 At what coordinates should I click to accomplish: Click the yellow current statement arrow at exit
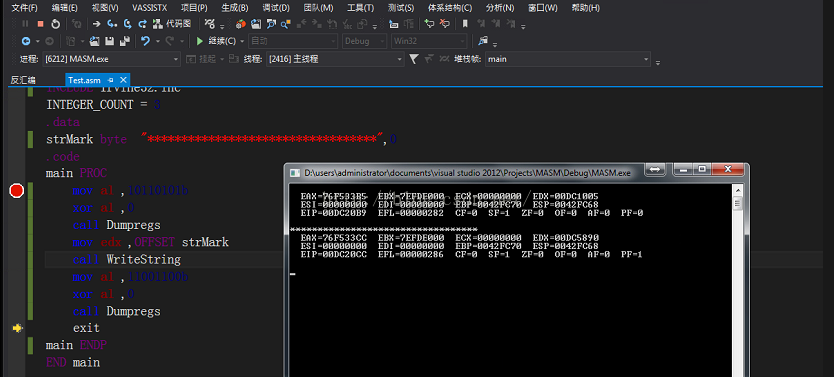click(18, 328)
